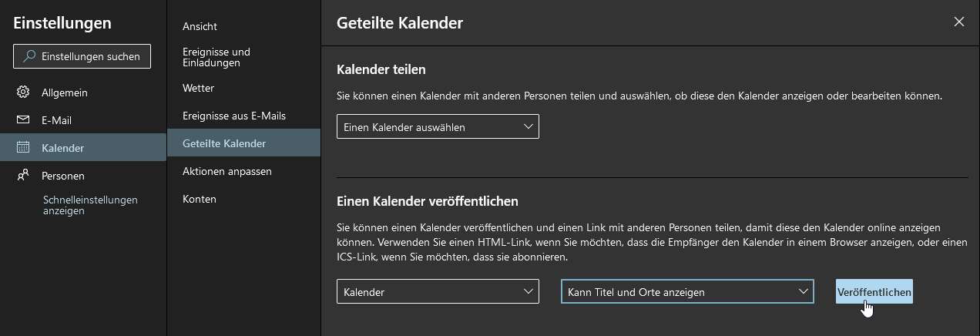
Task: Click inside Einstellungen suchen search field
Action: [82, 56]
